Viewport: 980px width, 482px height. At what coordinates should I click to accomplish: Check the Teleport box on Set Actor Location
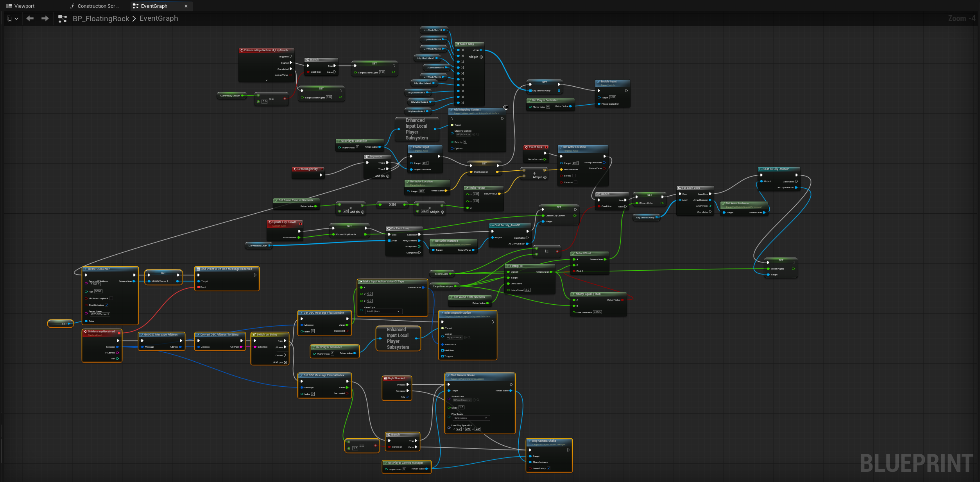(575, 182)
